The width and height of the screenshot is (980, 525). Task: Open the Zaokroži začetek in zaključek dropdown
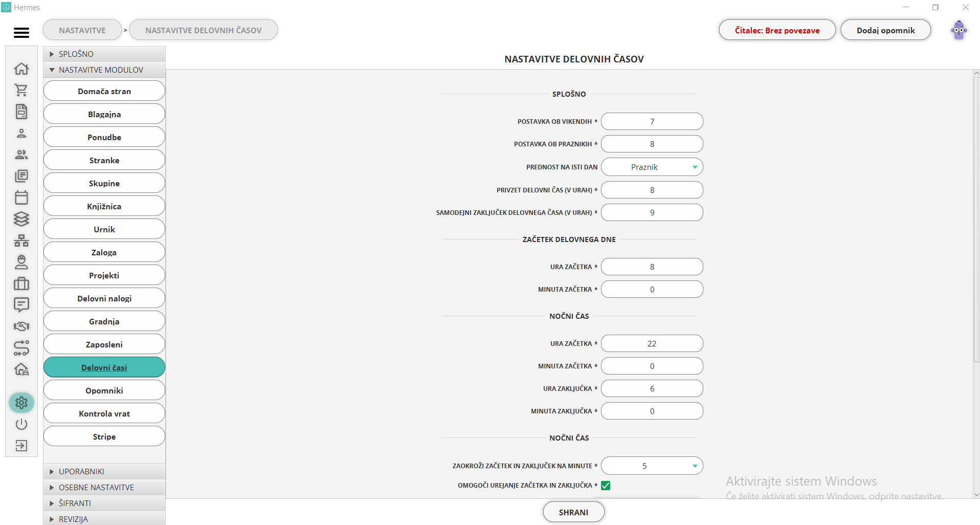[652, 466]
